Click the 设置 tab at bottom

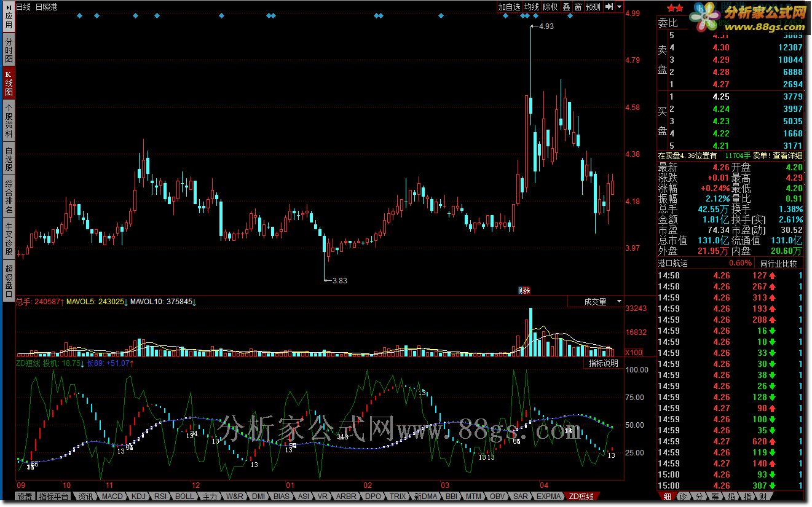[25, 496]
